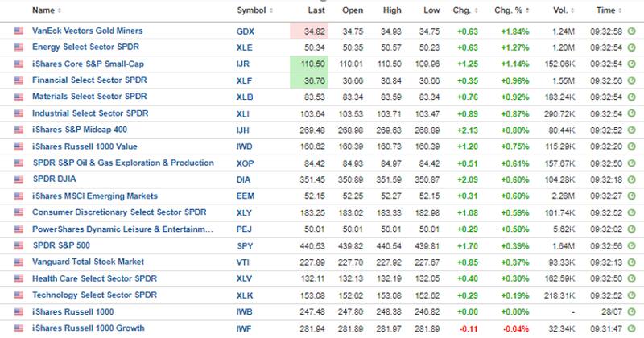Click the flag icon beside iShares Russell 1000 Growth
644x338 pixels.
pyautogui.click(x=18, y=328)
